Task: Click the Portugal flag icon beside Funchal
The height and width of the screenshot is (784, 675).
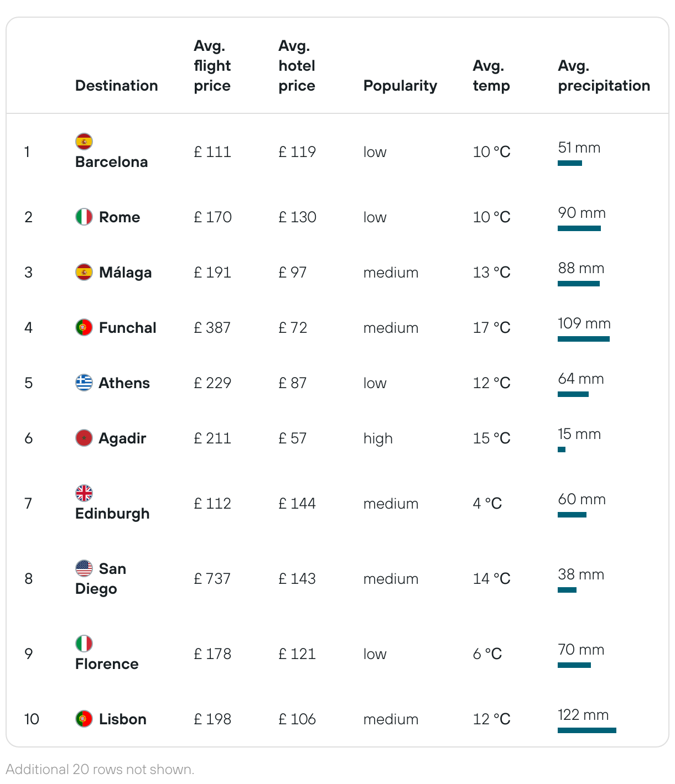Action: [84, 327]
